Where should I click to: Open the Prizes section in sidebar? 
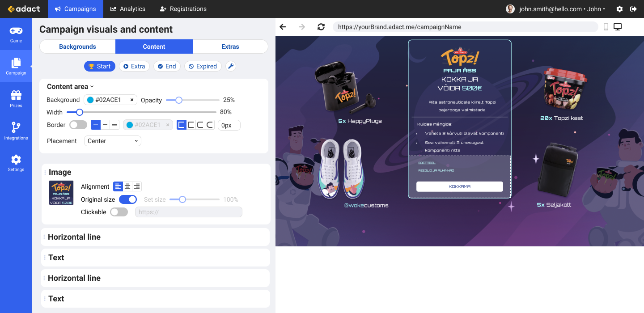(x=16, y=99)
